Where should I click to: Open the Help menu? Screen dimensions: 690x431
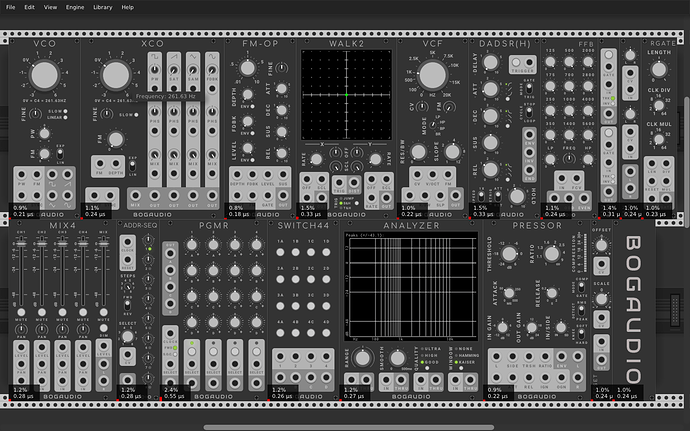128,7
